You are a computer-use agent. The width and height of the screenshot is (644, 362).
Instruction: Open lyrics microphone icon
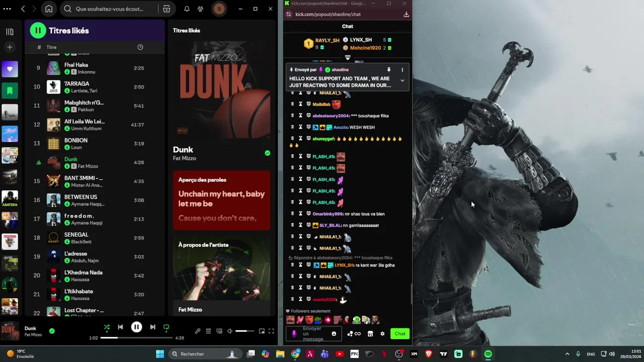[198, 331]
